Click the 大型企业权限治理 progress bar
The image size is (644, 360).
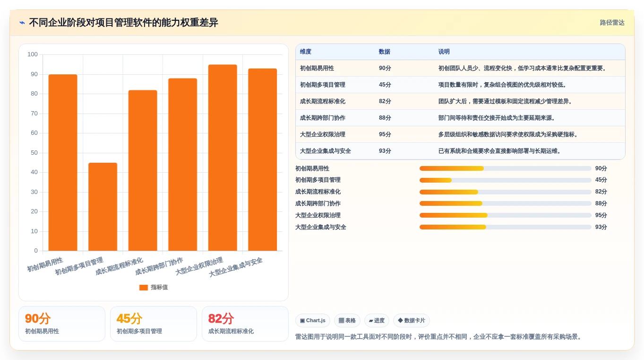tap(506, 215)
